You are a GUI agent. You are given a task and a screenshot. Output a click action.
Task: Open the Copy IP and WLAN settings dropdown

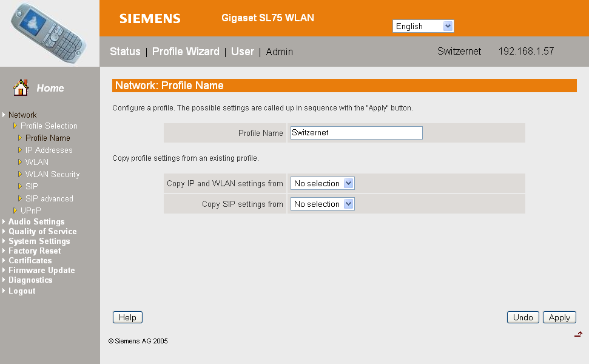click(322, 183)
